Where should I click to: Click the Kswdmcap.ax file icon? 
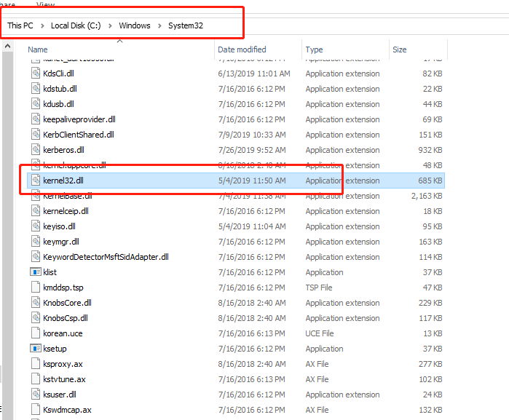36,409
